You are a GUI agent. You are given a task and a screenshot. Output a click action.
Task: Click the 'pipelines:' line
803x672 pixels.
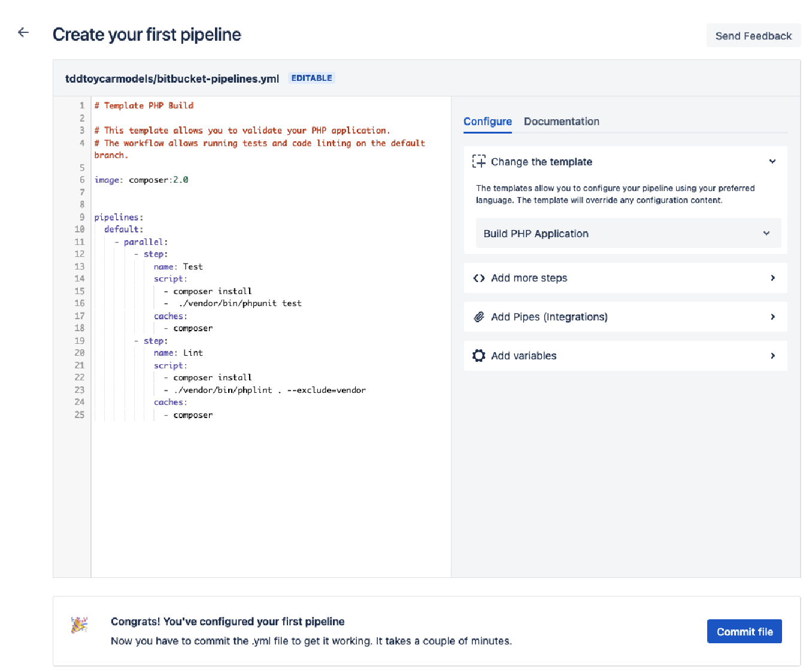[119, 217]
